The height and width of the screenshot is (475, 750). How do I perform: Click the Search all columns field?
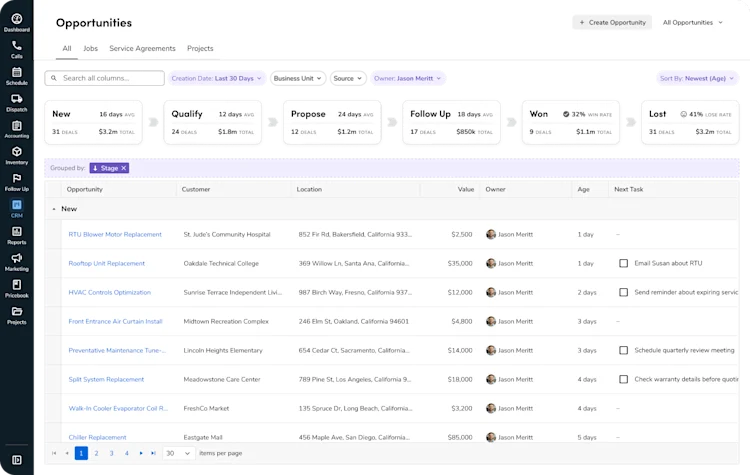104,78
